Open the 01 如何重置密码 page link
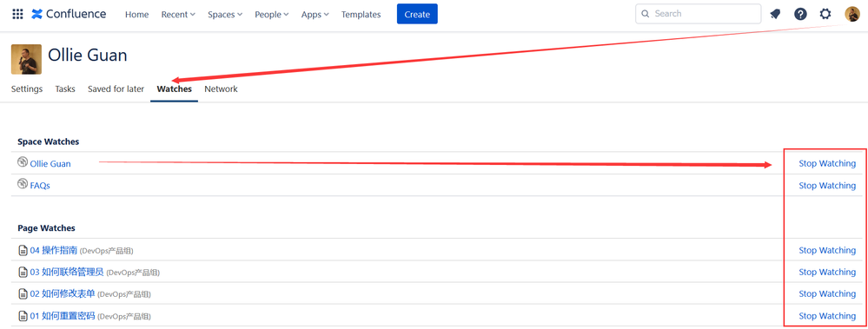This screenshot has height=329, width=868. [x=63, y=316]
